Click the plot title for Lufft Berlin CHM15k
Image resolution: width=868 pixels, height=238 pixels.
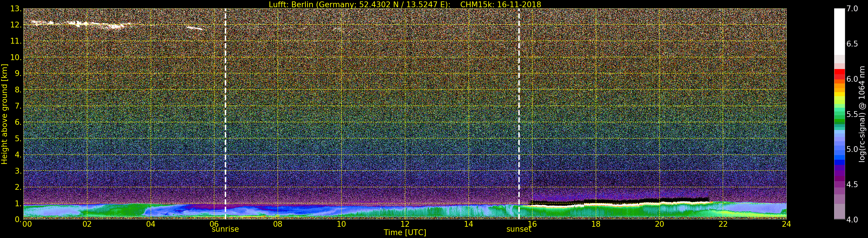click(405, 4)
